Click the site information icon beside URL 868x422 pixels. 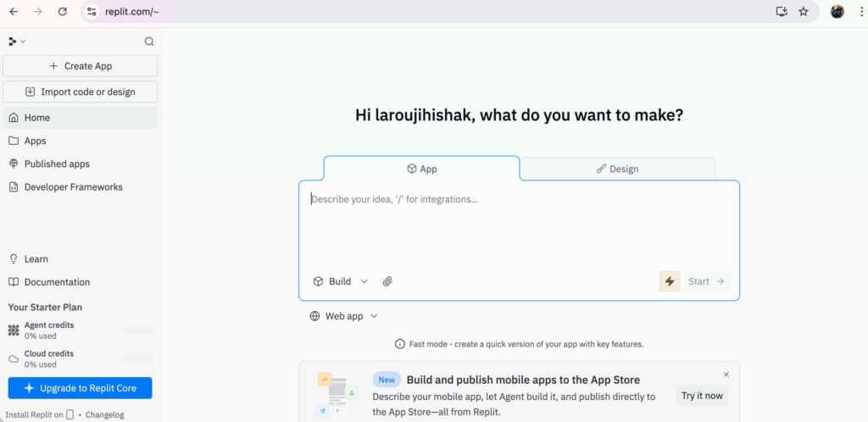point(92,12)
